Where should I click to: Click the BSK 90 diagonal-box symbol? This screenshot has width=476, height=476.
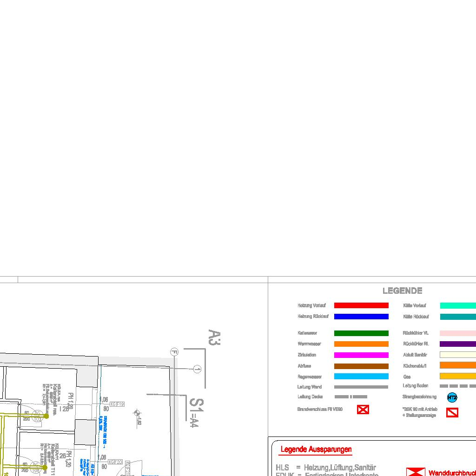452,412
